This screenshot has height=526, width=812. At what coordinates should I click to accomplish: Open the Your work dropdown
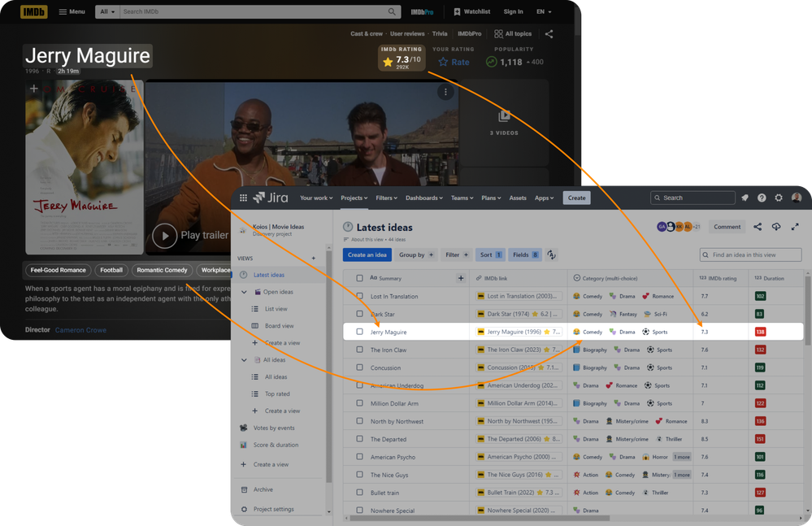tap(316, 198)
